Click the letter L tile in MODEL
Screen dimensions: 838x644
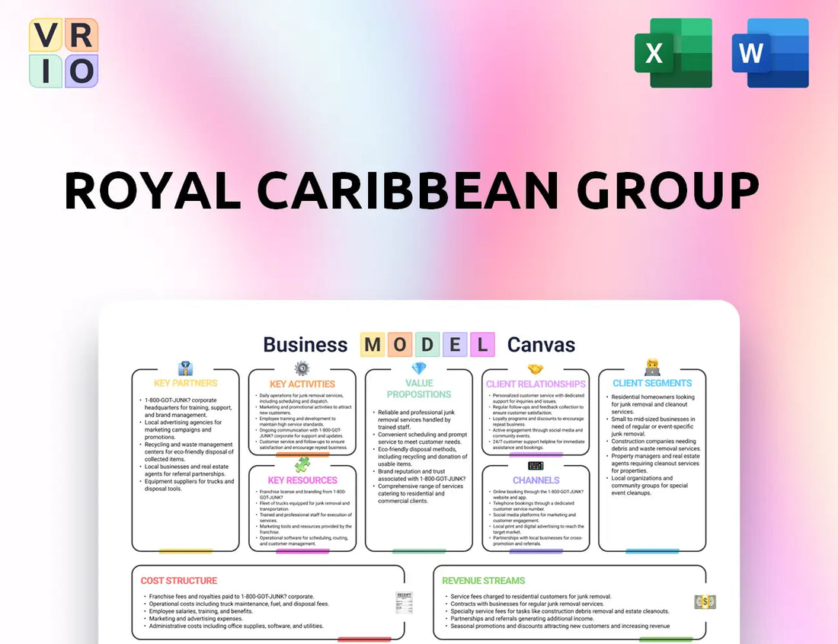(482, 345)
